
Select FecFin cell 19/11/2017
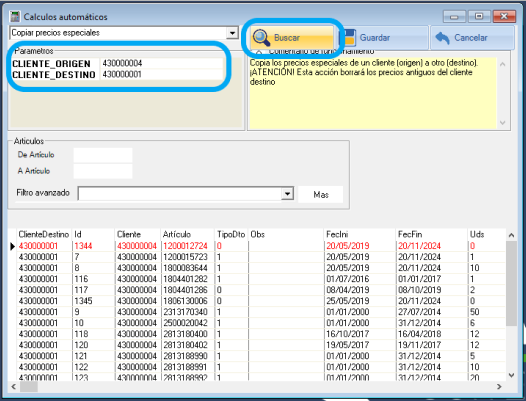(432, 345)
